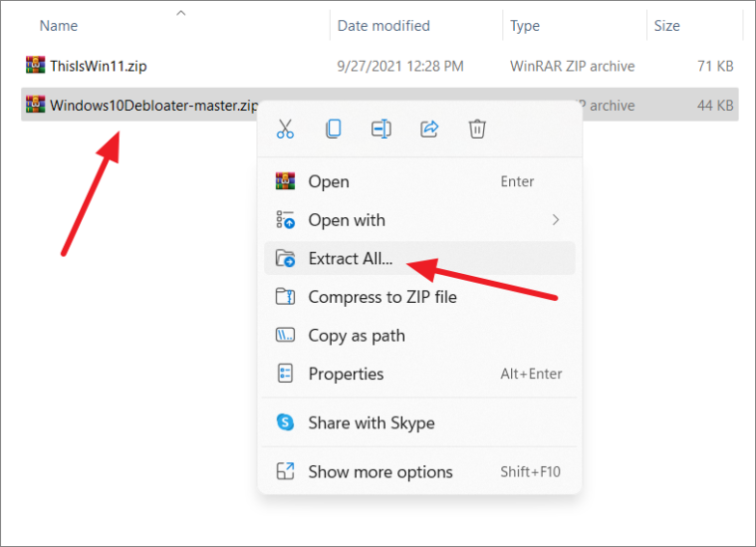Select Extract All... menu entry

point(419,258)
